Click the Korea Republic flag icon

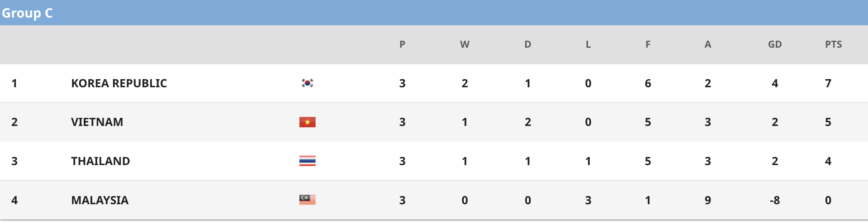[307, 83]
